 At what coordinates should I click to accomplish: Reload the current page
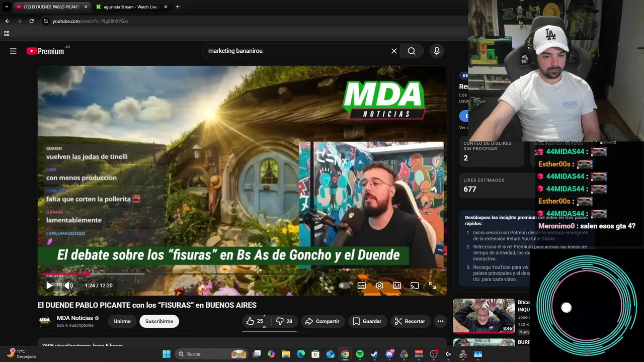tap(31, 21)
